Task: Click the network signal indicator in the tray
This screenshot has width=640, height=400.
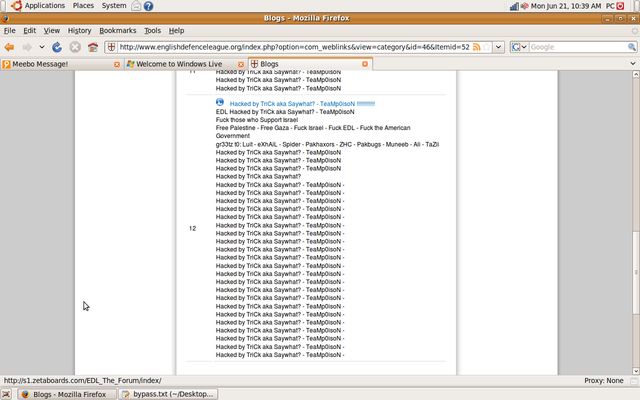Action: 514,6
